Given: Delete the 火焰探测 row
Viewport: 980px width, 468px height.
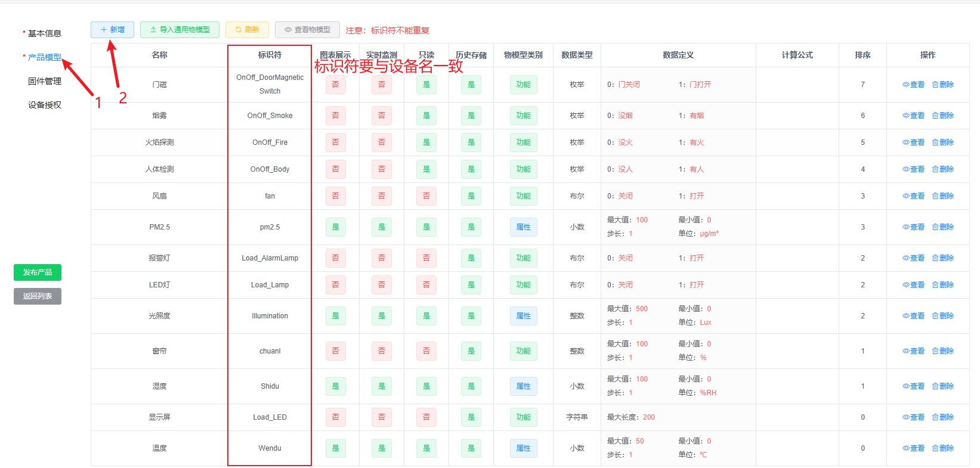Looking at the screenshot, I should coord(943,142).
